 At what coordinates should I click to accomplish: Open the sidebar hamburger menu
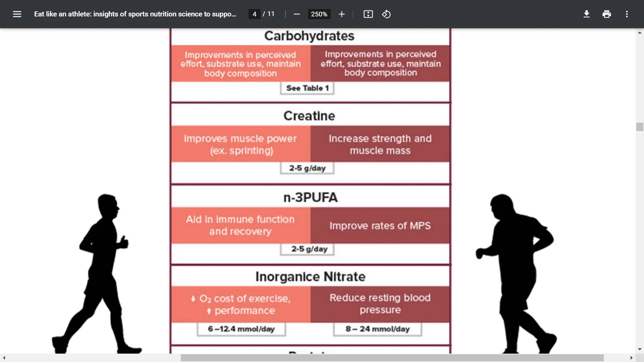(x=17, y=14)
